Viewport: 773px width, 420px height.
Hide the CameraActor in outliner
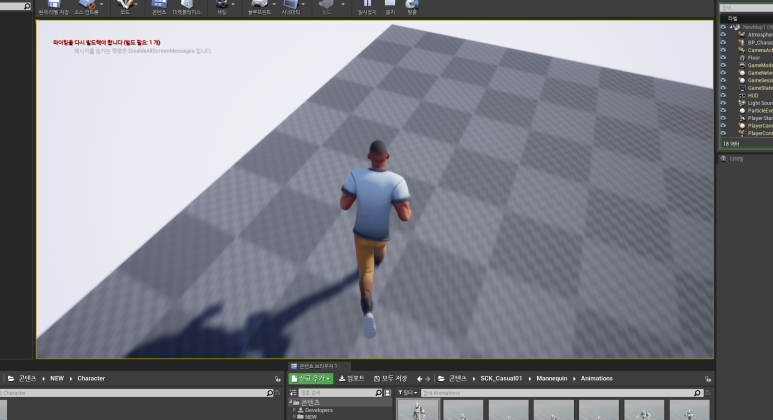[723, 50]
